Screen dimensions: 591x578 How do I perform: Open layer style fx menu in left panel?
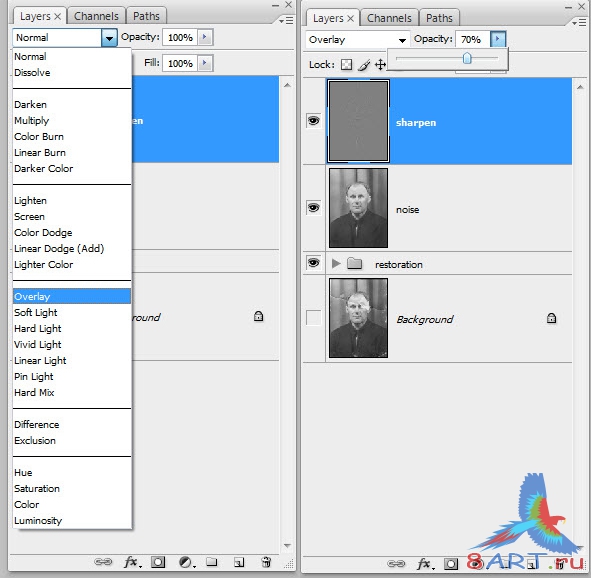coord(132,562)
